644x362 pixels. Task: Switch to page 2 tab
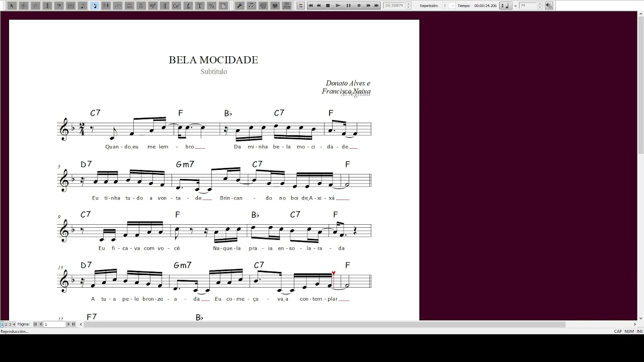[6, 324]
